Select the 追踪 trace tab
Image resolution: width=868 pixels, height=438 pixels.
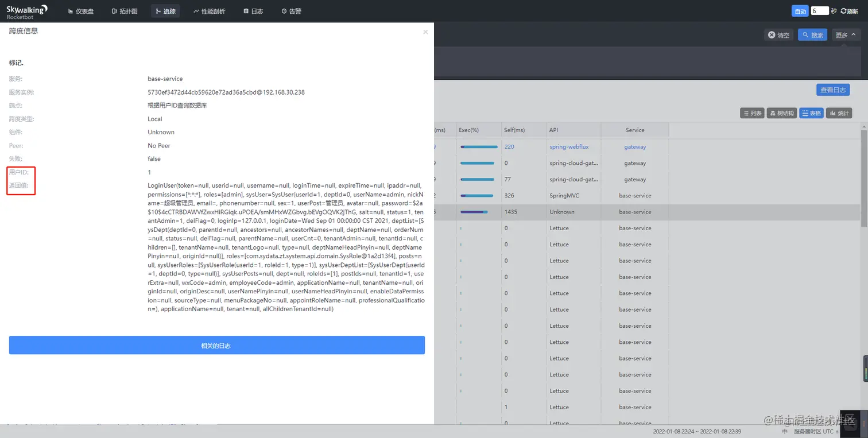(166, 11)
